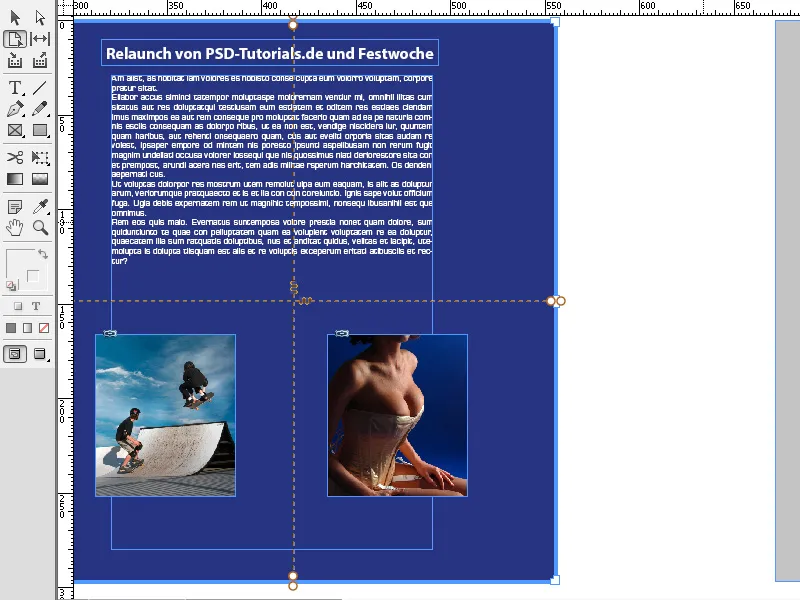Screen dimensions: 800x600
Task: Switch to Preview view mode
Action: [x=40, y=354]
